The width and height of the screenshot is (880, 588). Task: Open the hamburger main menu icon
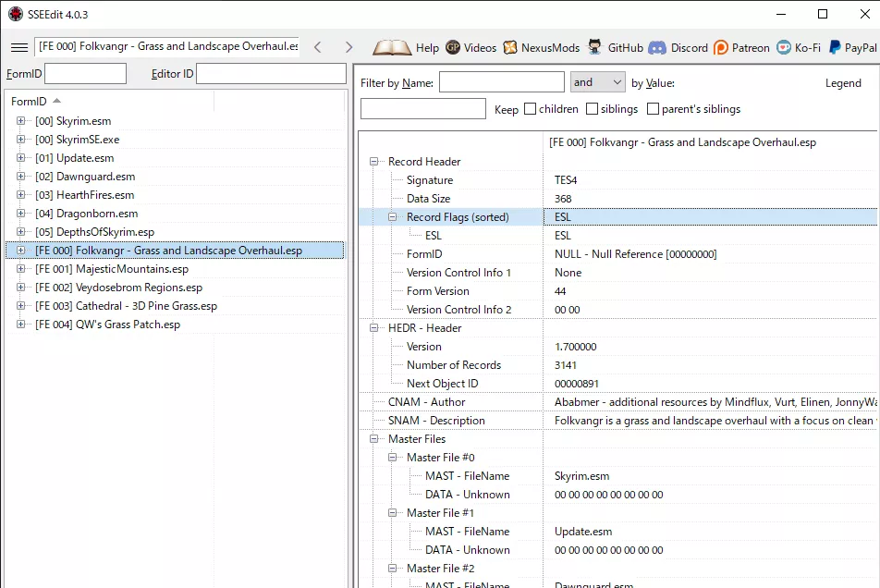[19, 47]
